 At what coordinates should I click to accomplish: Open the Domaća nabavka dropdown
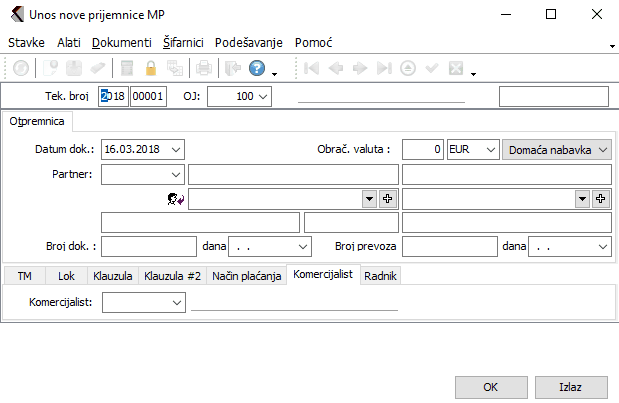pyautogui.click(x=603, y=149)
